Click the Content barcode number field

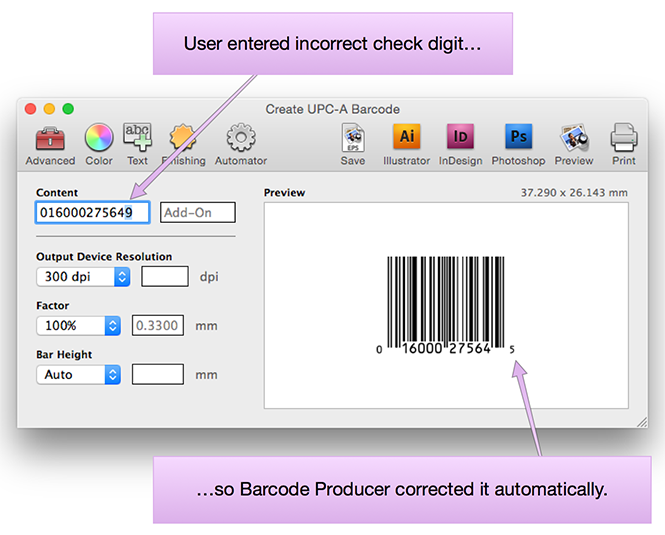pos(92,212)
